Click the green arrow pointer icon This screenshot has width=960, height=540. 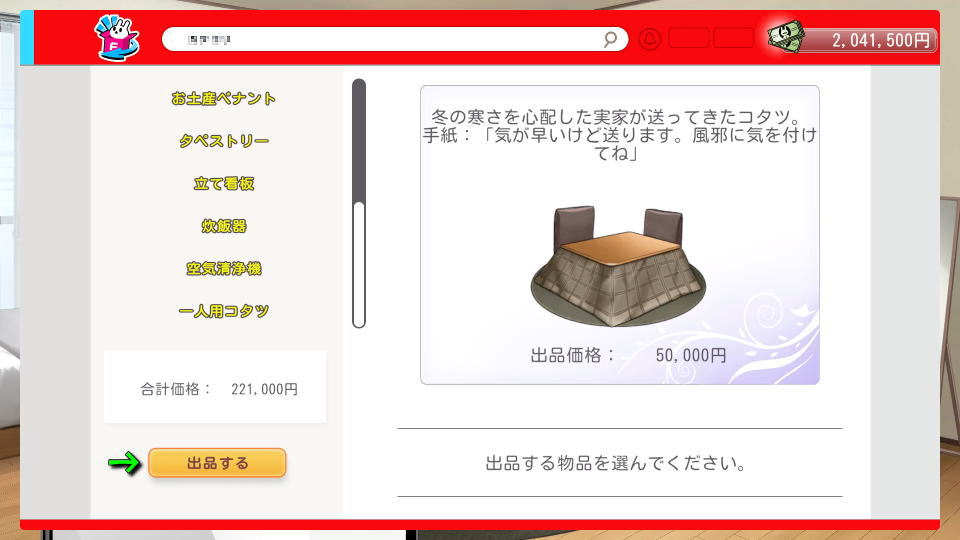124,462
